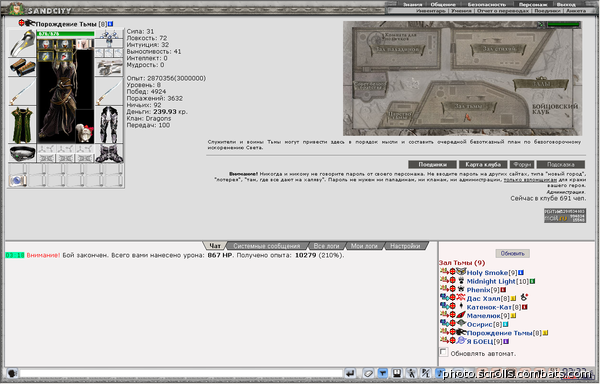600x384 pixels.
Task: Open the Персонаж top menu
Action: pyautogui.click(x=533, y=5)
